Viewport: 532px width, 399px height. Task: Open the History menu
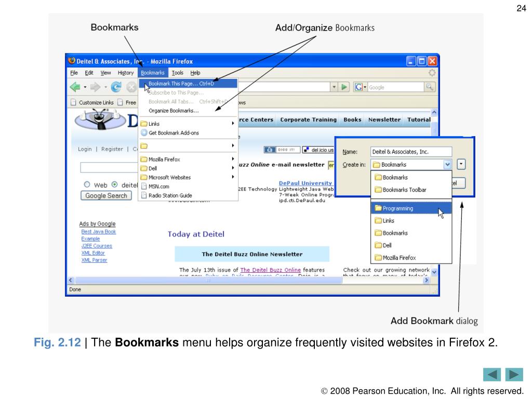click(126, 73)
